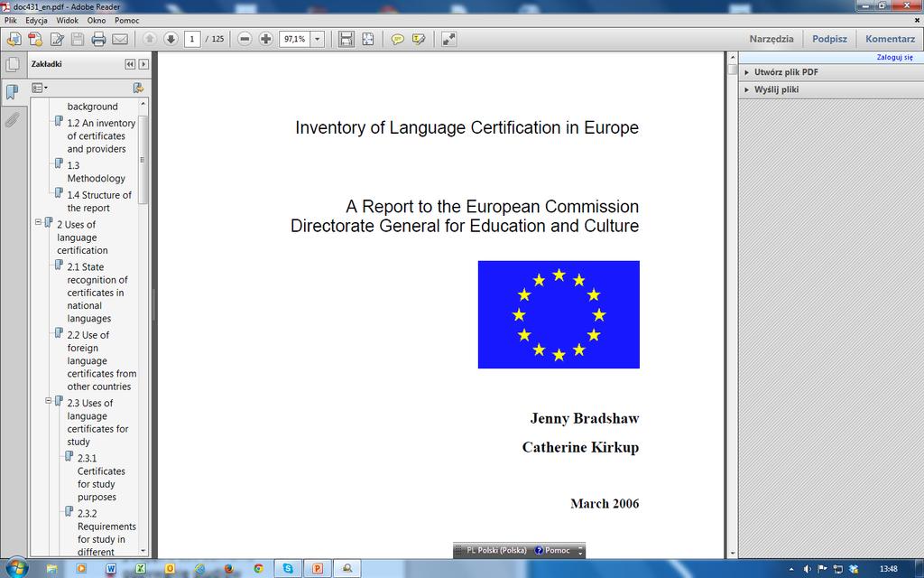Open the Narzędzia pane

772,39
